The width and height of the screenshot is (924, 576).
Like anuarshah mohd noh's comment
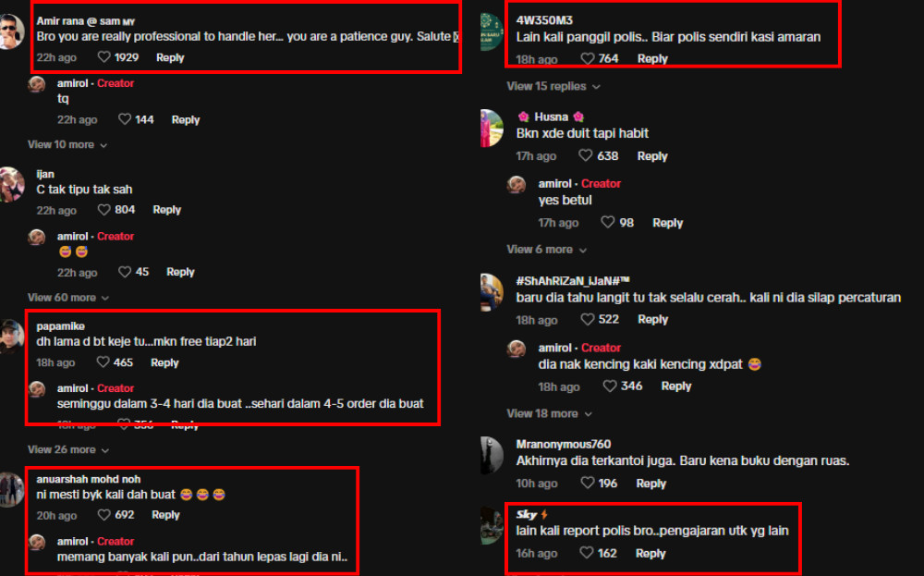tap(103, 515)
